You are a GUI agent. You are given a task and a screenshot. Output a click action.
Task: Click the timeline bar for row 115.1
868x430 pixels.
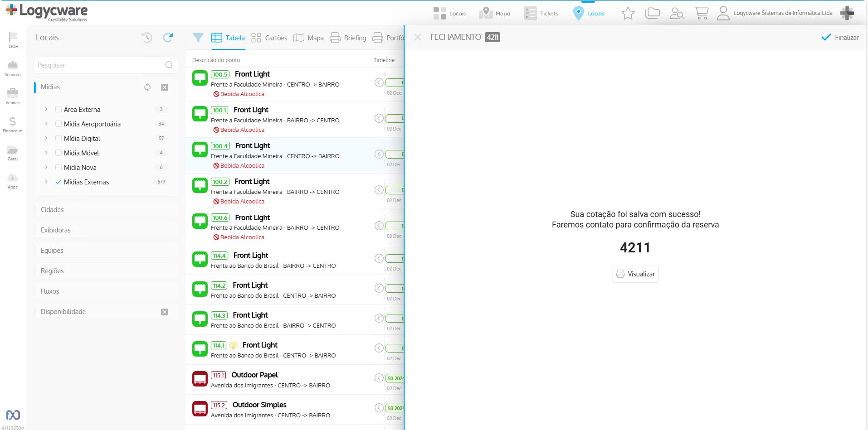[395, 378]
